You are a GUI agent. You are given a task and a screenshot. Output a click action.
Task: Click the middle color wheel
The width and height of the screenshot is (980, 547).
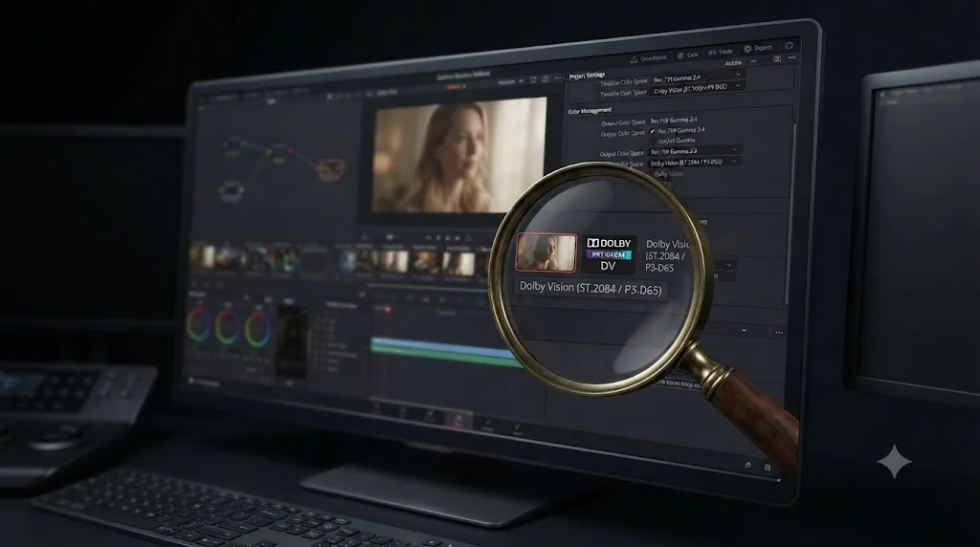pos(226,327)
